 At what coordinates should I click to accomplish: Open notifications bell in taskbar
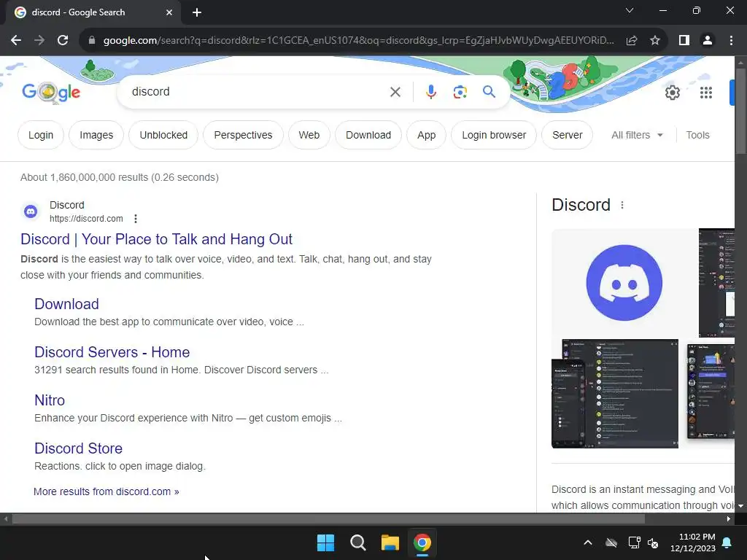[727, 542]
